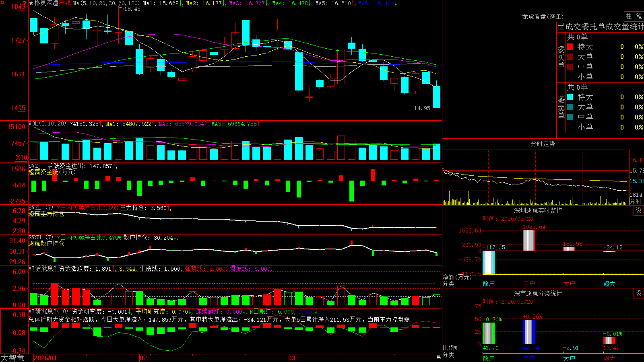The height and width of the screenshot is (362, 644).
Task: Click the red 特大 buy-order color swatch
Action: [x=570, y=47]
